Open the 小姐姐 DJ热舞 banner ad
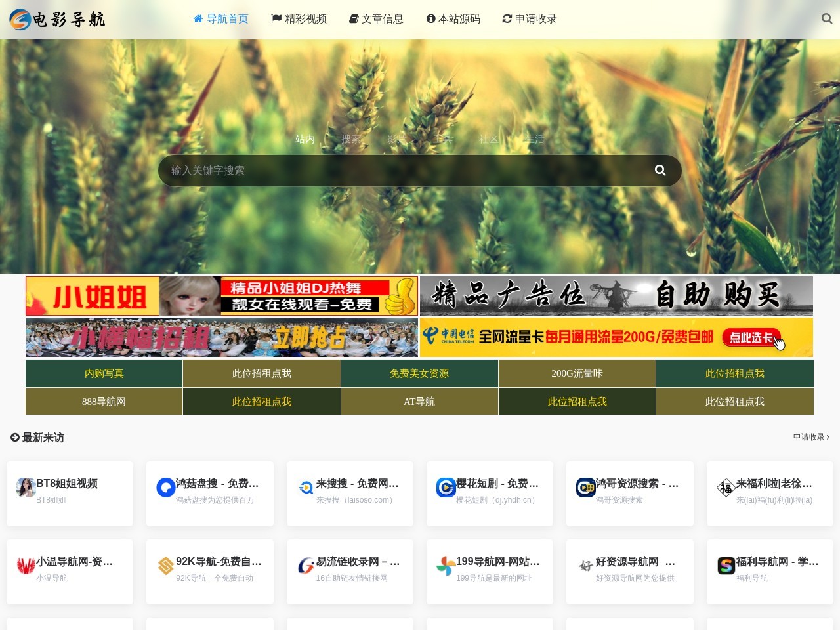The width and height of the screenshot is (840, 630). [x=222, y=296]
